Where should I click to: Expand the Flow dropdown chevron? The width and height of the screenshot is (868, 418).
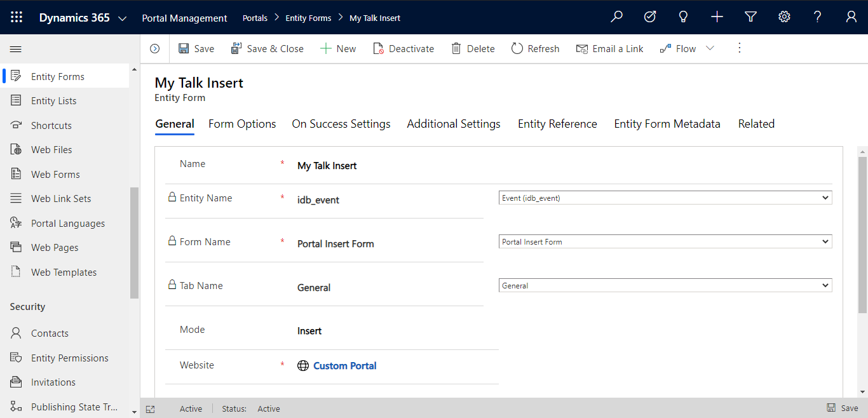(710, 49)
